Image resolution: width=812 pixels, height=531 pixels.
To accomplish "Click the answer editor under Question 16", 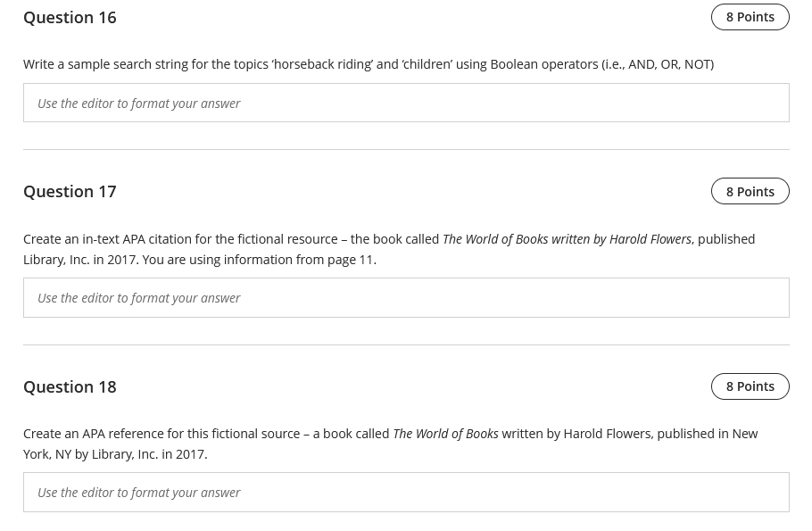I will pos(406,103).
